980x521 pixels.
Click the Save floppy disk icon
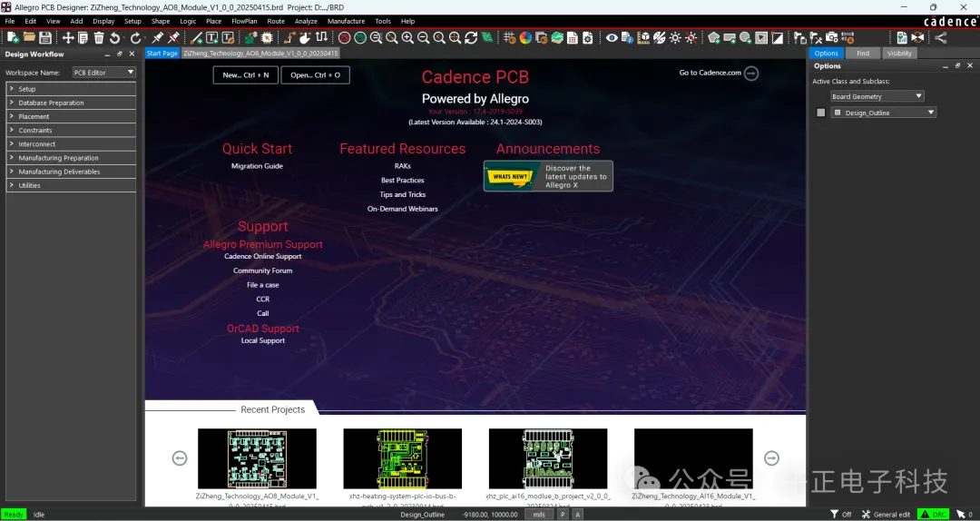pyautogui.click(x=45, y=37)
